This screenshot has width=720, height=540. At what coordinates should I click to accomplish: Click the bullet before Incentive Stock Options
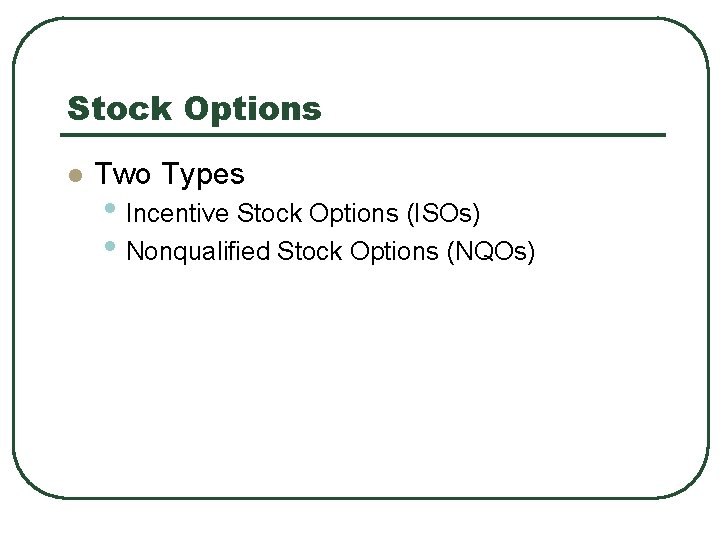110,211
